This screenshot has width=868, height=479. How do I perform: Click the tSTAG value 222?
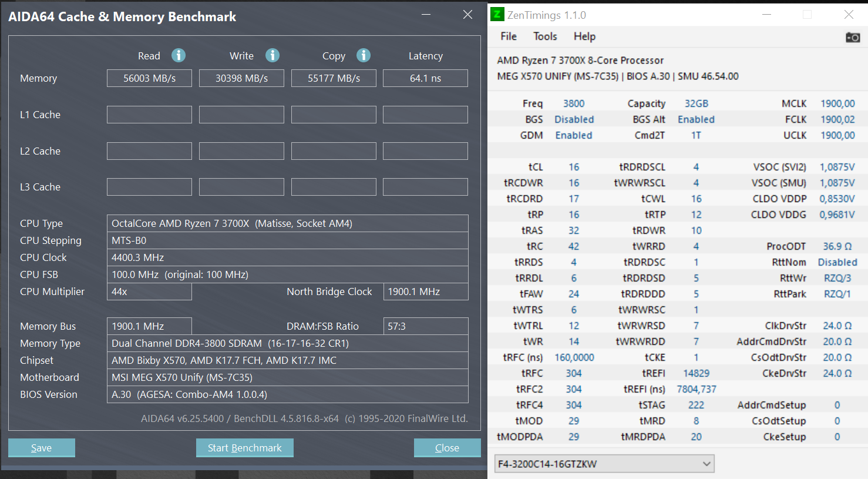[x=696, y=405]
